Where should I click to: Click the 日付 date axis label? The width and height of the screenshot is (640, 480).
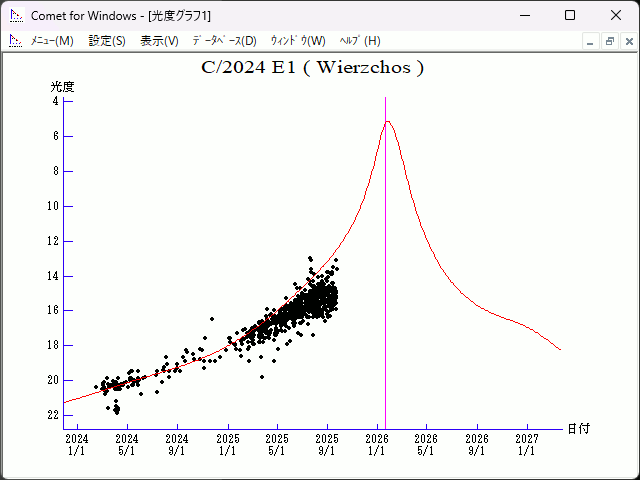(x=578, y=428)
